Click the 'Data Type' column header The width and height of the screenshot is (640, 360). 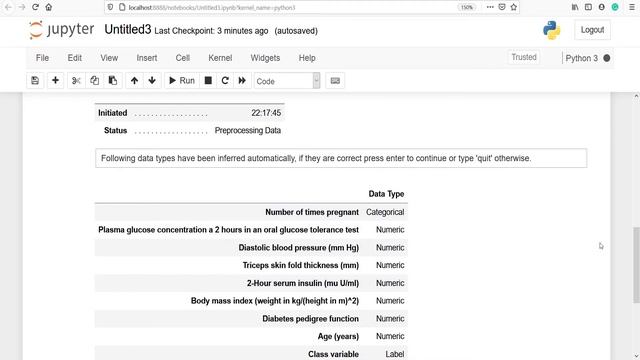tap(386, 194)
